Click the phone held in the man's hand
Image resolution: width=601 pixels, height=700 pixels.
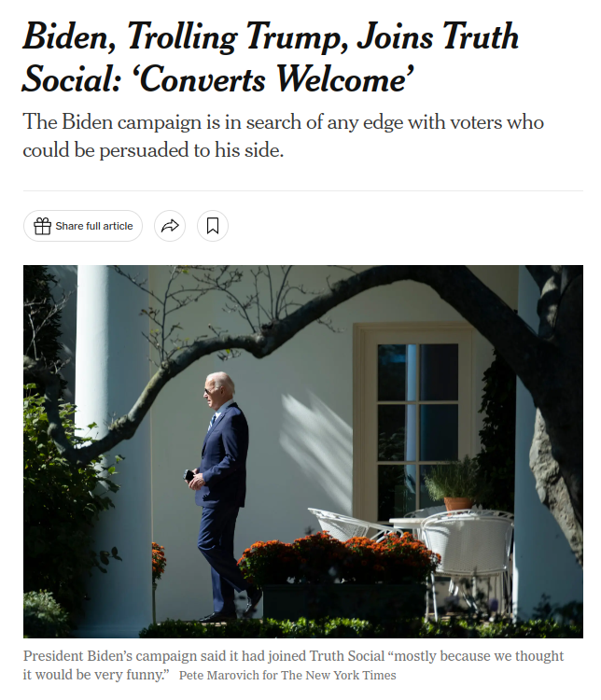click(x=189, y=475)
